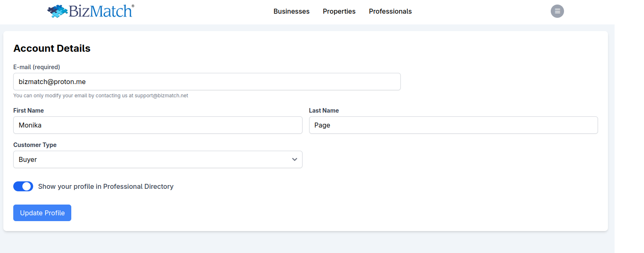Focus the E-mail field with bizmatch@proton.me
The image size is (644, 253).
pyautogui.click(x=207, y=82)
